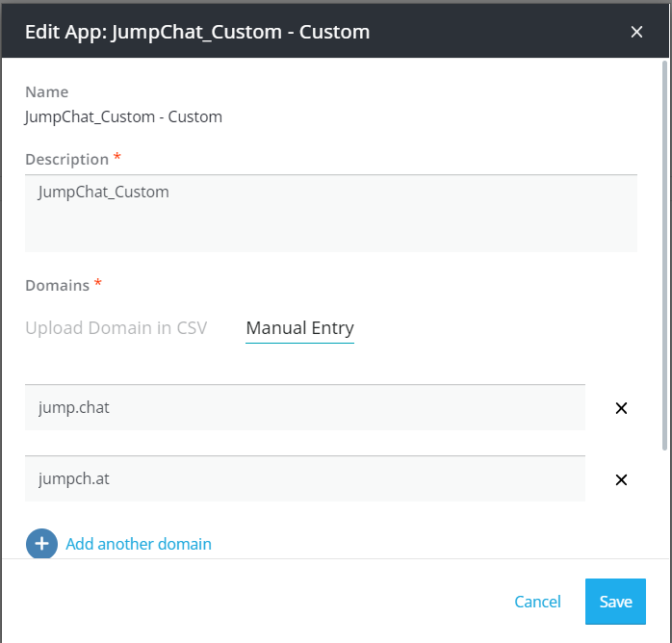
Task: Save the app changes
Action: point(615,602)
